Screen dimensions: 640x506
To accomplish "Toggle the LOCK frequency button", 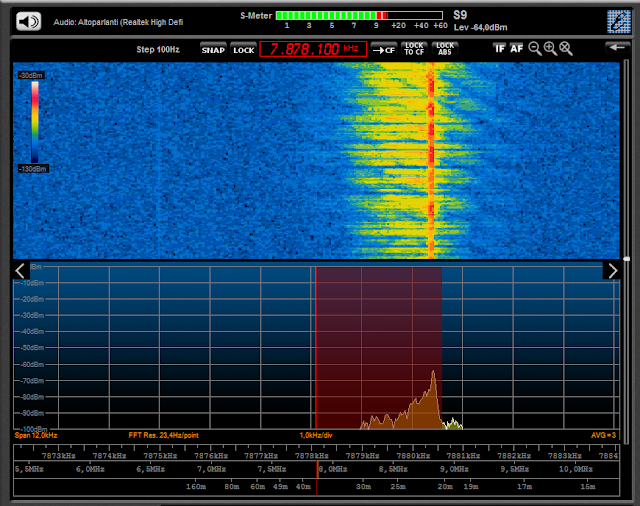I will 244,49.
